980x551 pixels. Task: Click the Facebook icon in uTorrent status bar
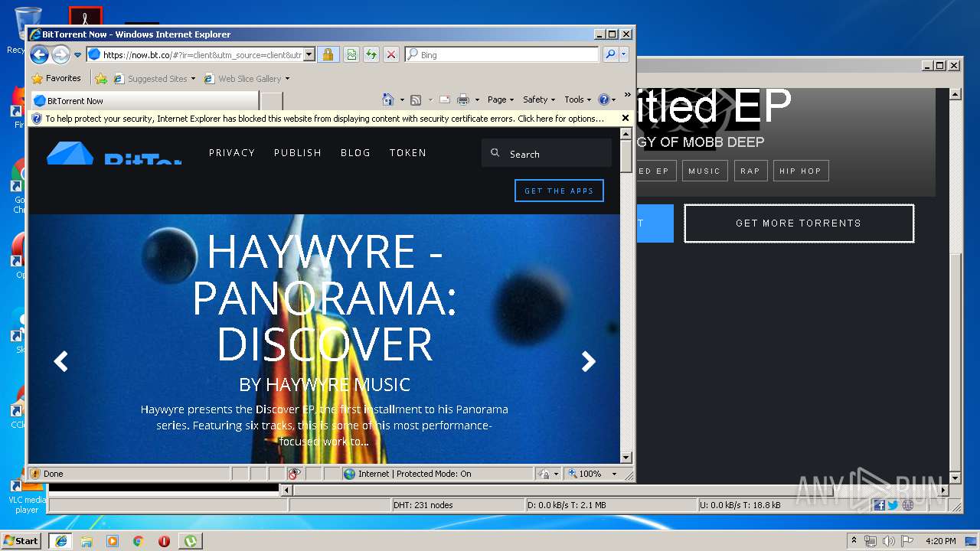point(879,505)
